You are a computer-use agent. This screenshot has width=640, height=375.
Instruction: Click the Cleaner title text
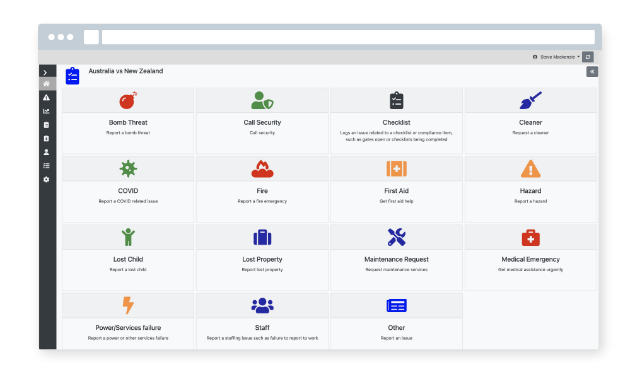point(530,122)
